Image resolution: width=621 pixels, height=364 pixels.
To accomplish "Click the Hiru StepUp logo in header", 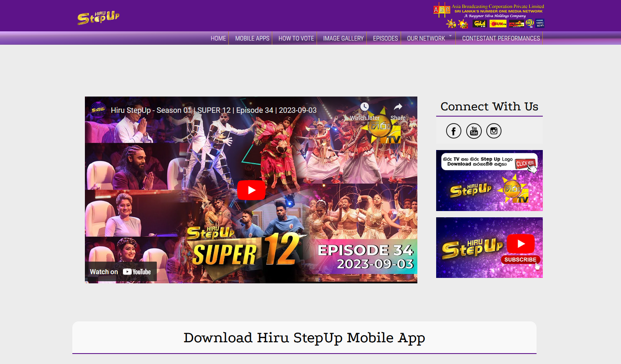I will click(x=98, y=18).
